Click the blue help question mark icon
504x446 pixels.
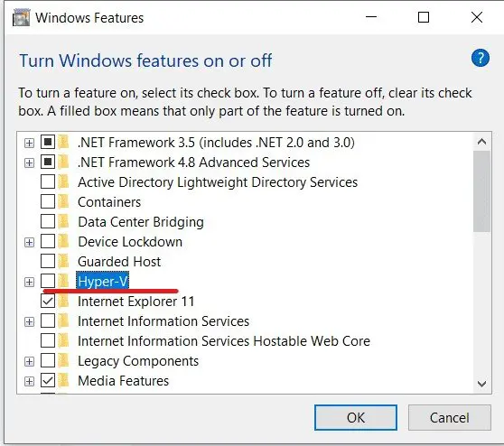481,58
